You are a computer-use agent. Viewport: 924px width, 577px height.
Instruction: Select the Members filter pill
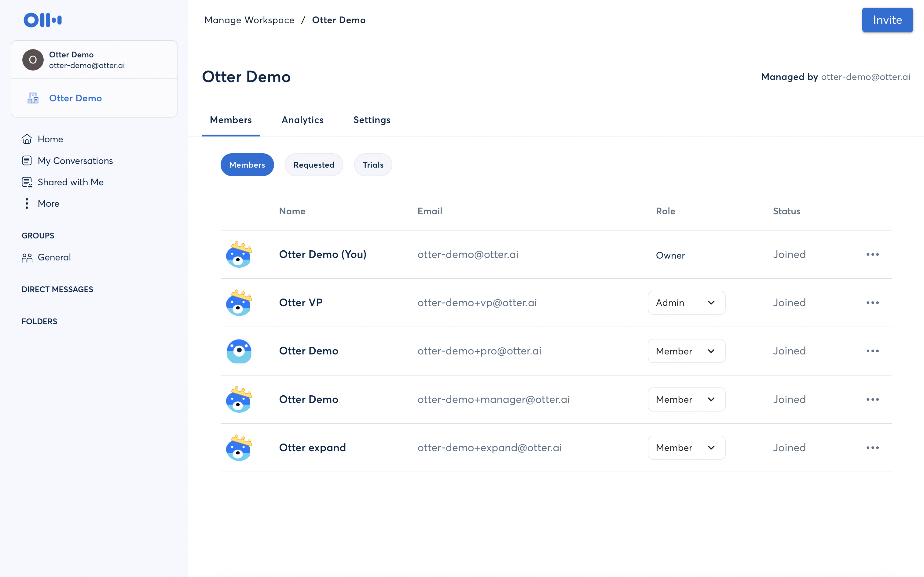pyautogui.click(x=247, y=165)
